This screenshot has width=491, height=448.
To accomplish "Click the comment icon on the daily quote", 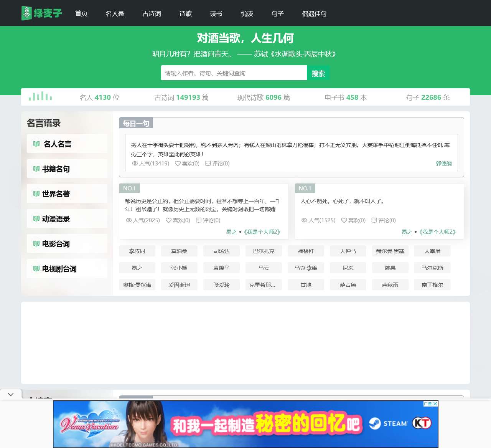I will pyautogui.click(x=208, y=164).
